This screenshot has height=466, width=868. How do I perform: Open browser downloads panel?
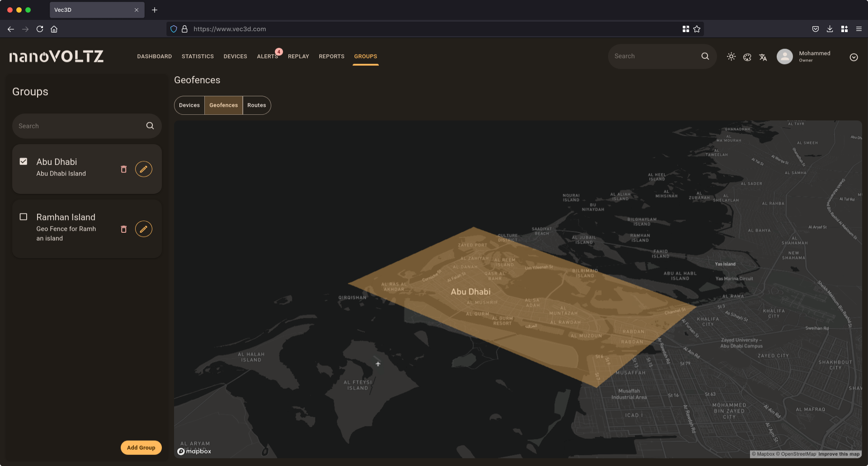tap(830, 29)
